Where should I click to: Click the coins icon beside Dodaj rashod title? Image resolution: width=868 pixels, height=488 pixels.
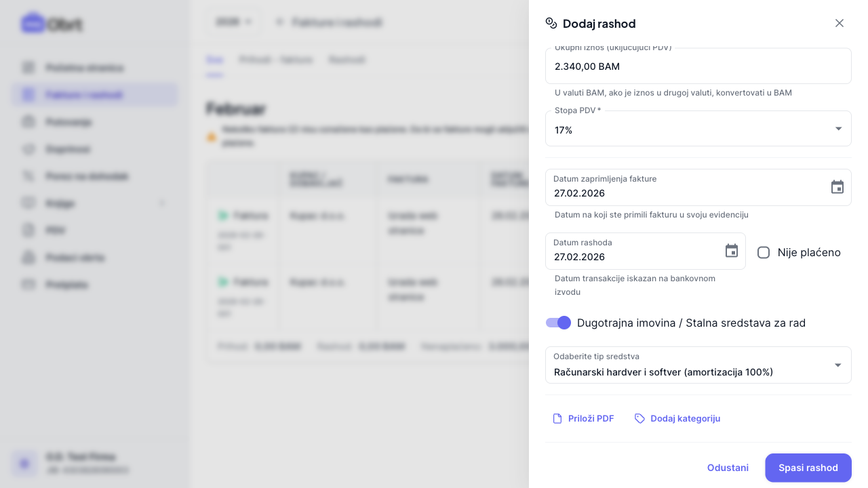click(x=551, y=23)
